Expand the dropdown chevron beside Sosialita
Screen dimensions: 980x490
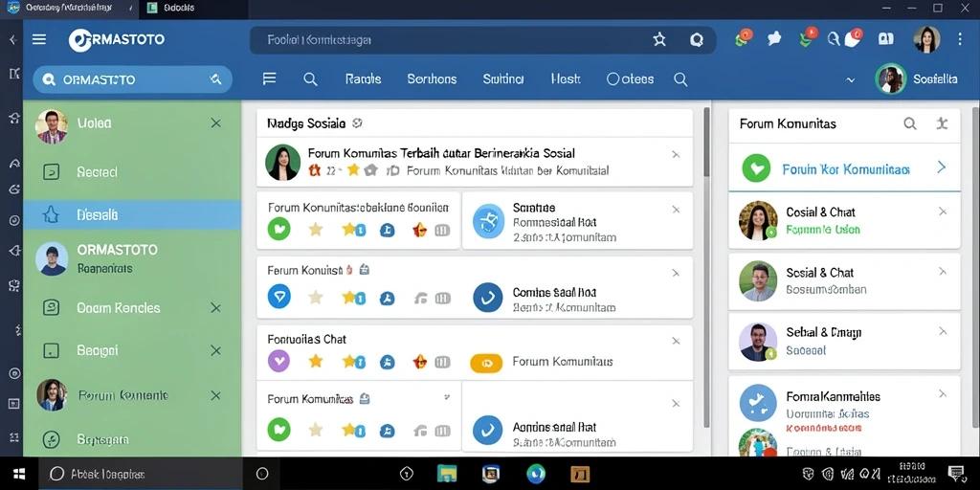point(850,80)
